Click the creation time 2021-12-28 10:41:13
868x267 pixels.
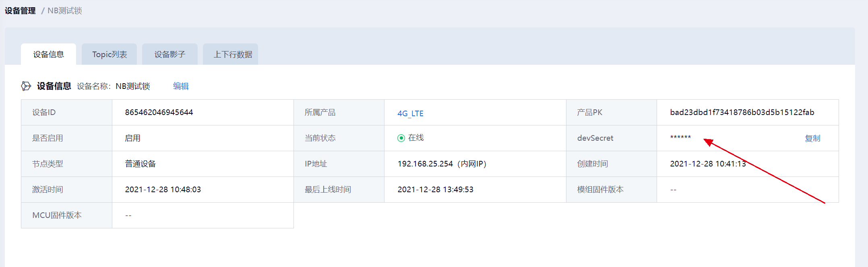tap(708, 164)
